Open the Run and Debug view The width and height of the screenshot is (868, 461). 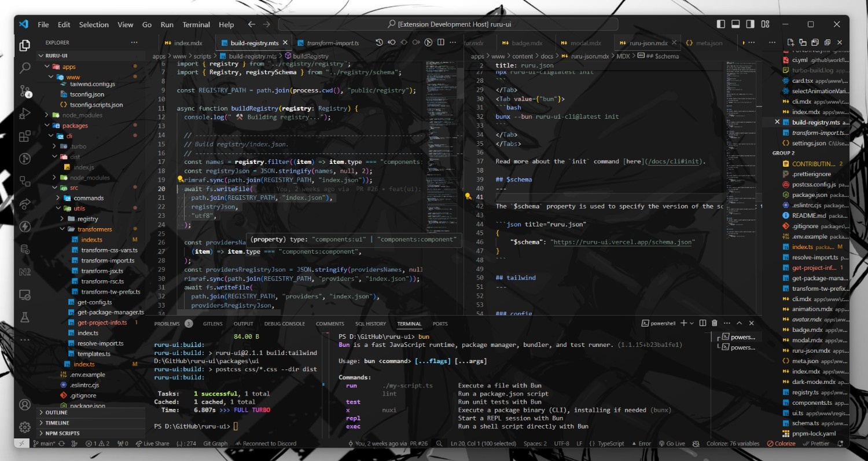(x=25, y=114)
